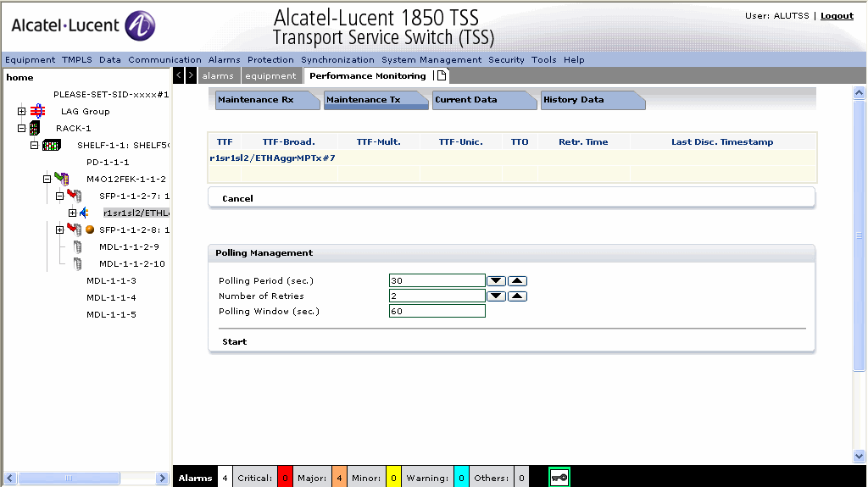Start the polling

point(234,342)
